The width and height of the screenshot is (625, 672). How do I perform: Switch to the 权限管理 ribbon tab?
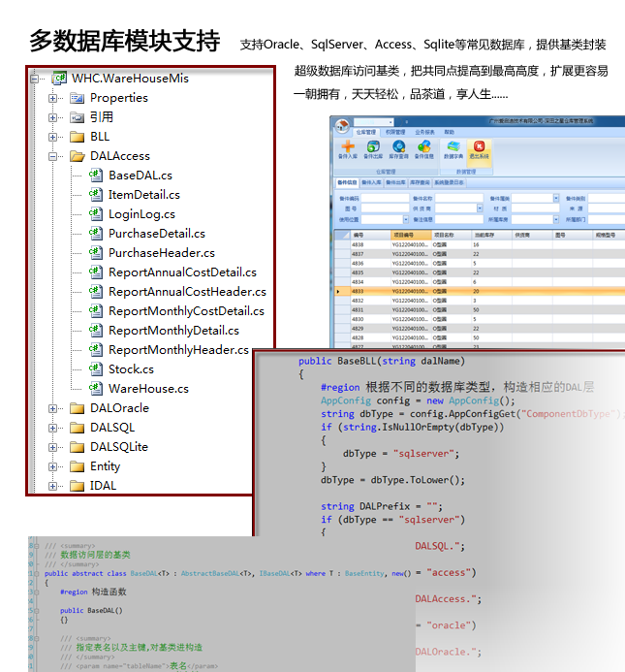coord(395,132)
